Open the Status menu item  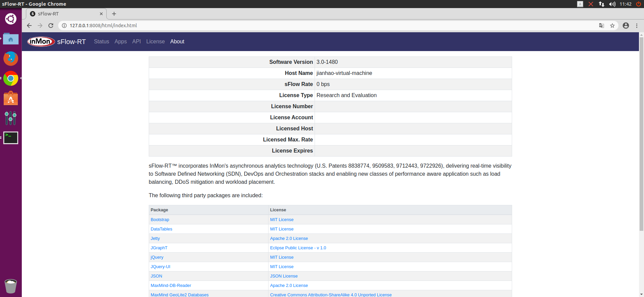[102, 42]
